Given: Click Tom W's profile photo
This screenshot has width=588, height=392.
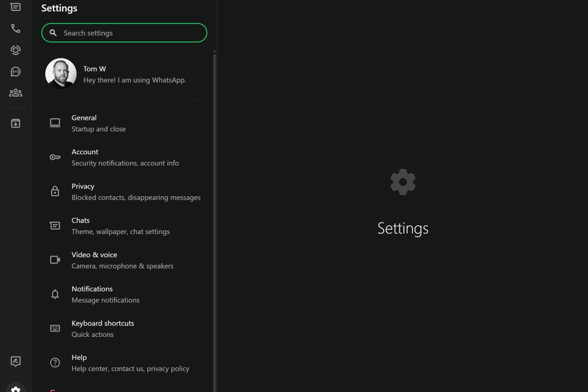Looking at the screenshot, I should pyautogui.click(x=60, y=74).
